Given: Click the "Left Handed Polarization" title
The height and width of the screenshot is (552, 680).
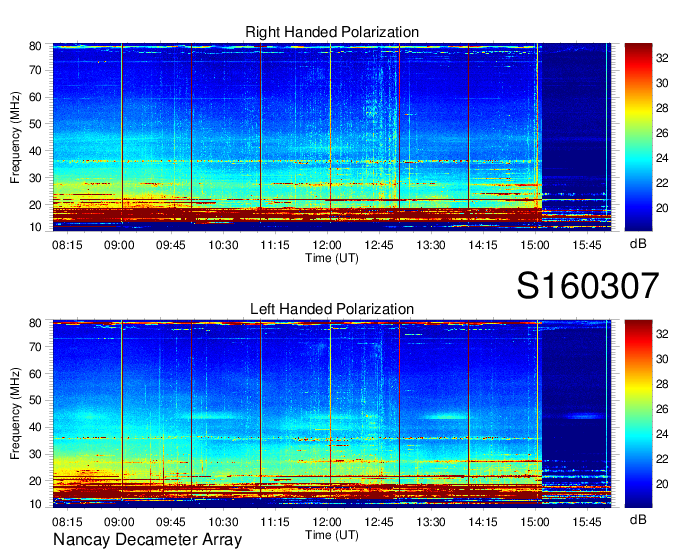Looking at the screenshot, I should tap(332, 309).
